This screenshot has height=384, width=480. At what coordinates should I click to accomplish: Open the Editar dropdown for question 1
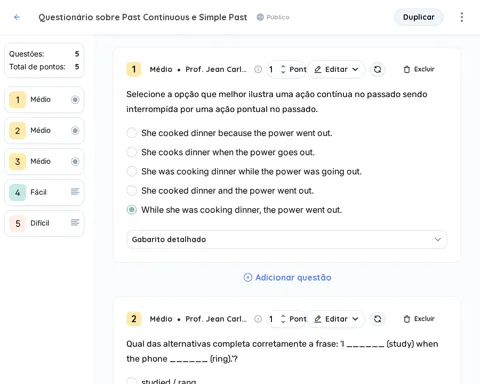[x=336, y=69]
